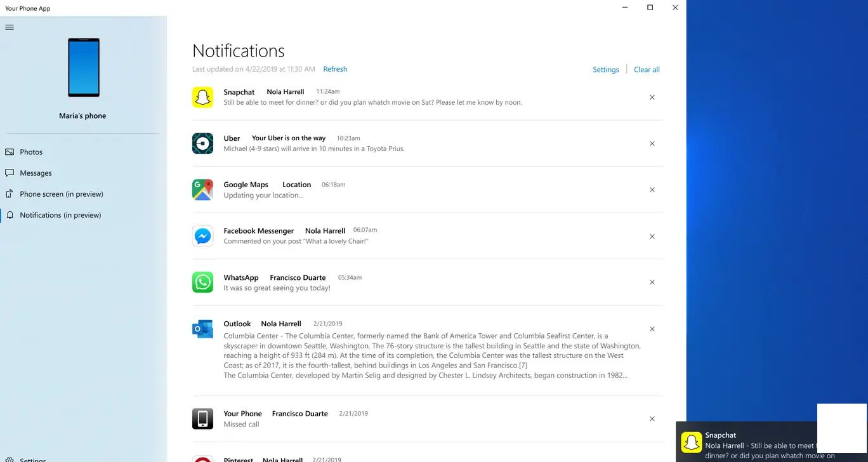Click the Phone screen sidebar icon
The height and width of the screenshot is (462, 868).
[x=10, y=194]
